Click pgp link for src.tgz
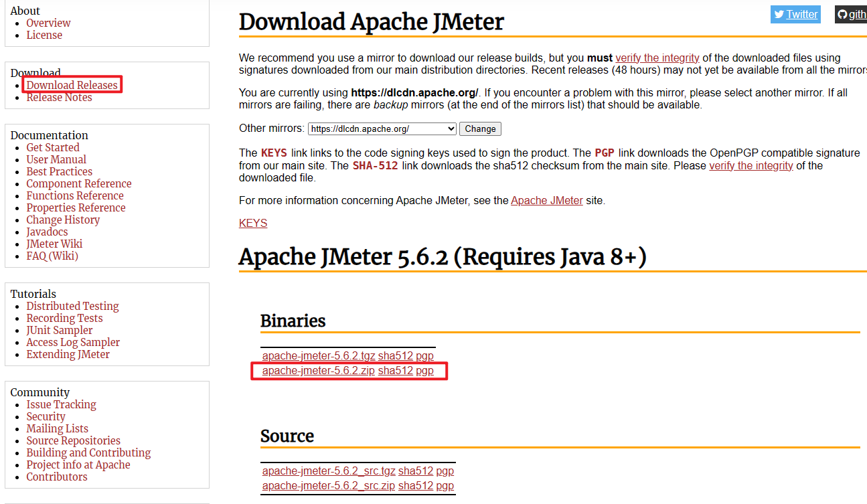The width and height of the screenshot is (867, 504). pos(445,471)
